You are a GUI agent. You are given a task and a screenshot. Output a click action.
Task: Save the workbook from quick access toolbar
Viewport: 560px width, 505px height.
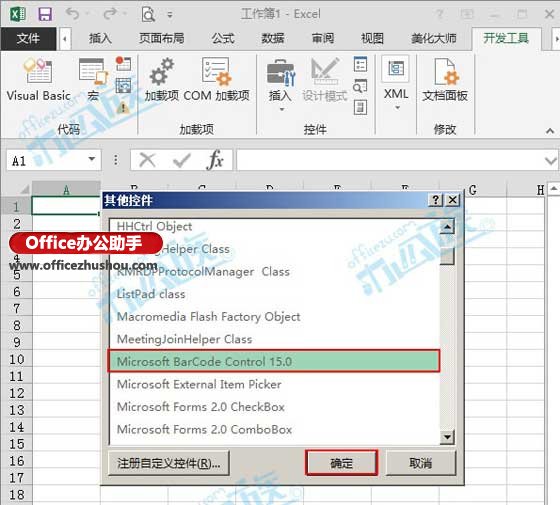tap(45, 14)
